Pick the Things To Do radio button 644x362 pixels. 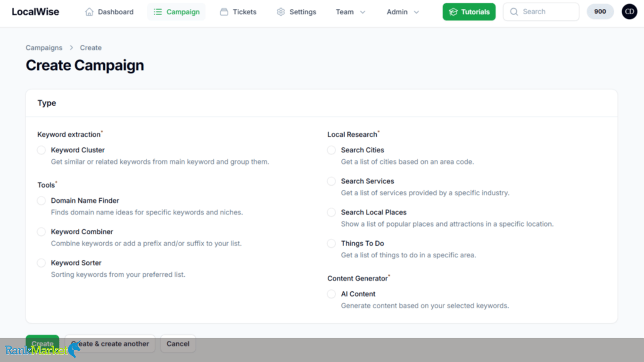click(x=331, y=243)
